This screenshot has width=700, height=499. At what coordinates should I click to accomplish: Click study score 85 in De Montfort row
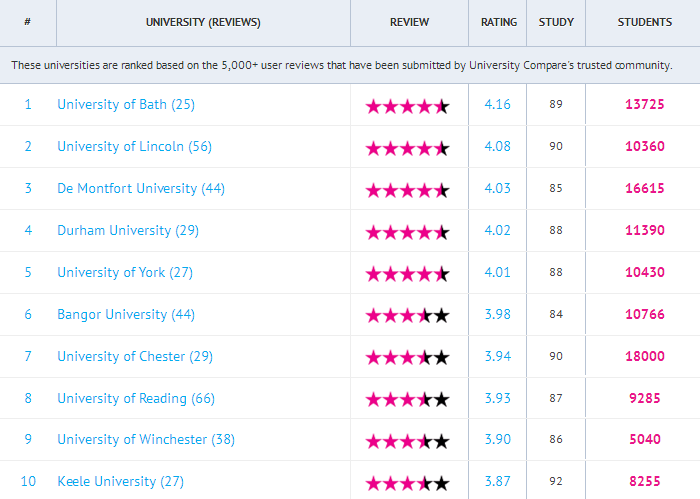[x=556, y=188]
